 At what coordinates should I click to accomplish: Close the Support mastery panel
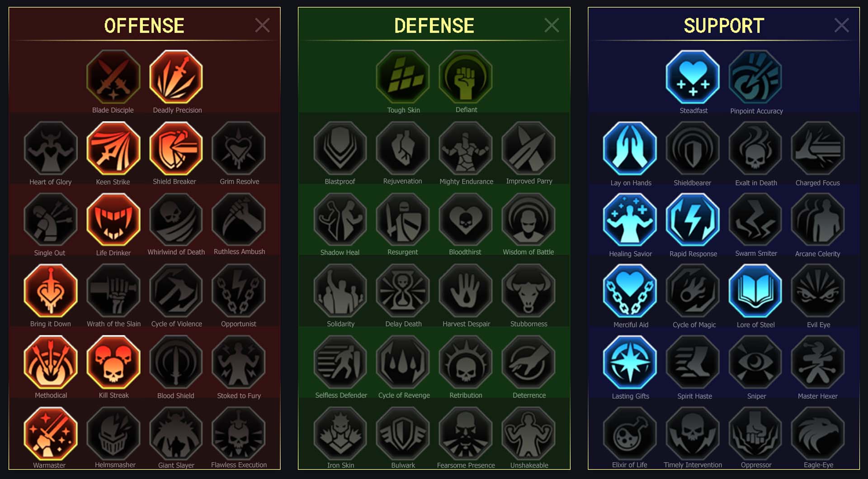tap(841, 25)
